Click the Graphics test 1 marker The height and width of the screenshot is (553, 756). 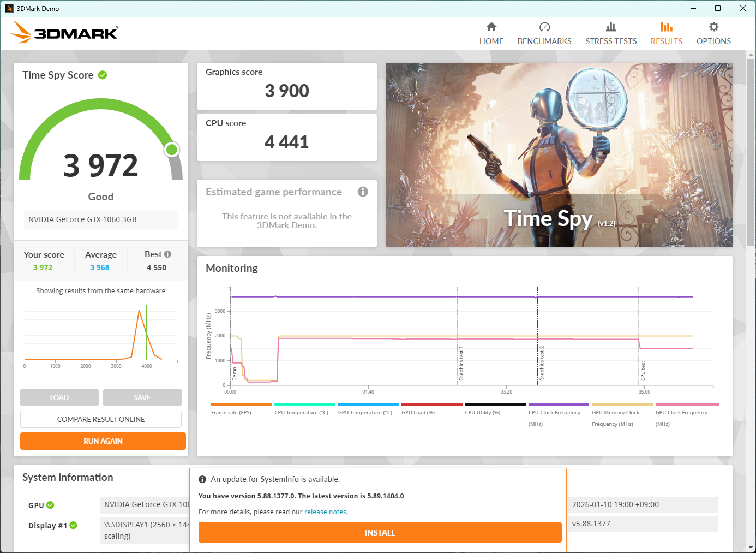pyautogui.click(x=461, y=364)
